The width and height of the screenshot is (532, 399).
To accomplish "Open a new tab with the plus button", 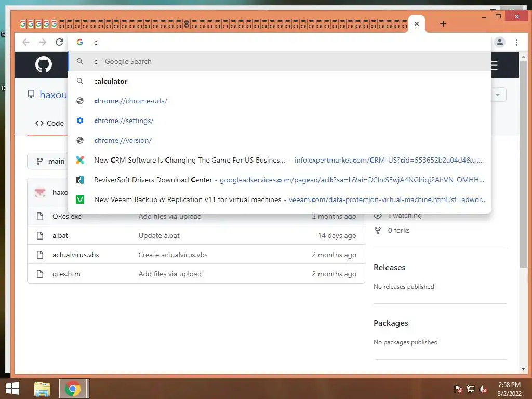I will (443, 24).
